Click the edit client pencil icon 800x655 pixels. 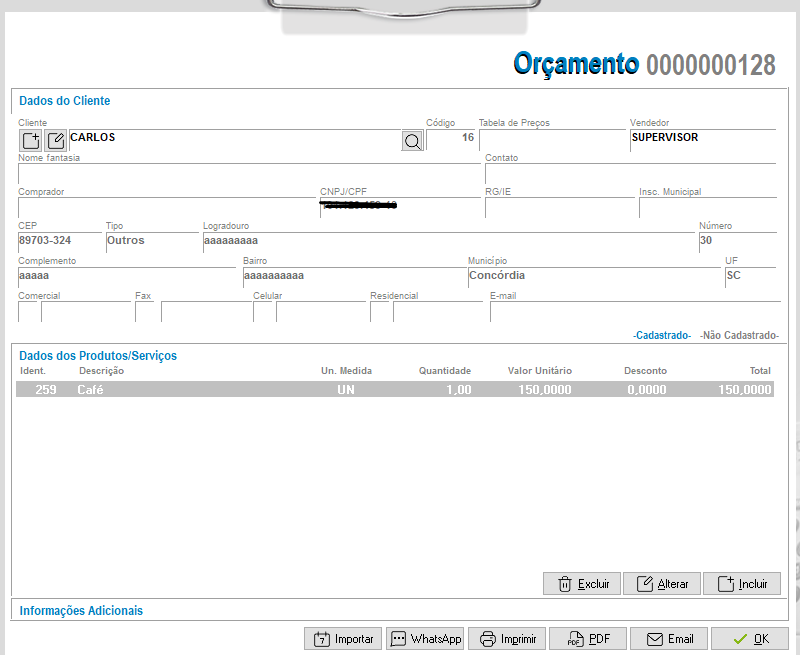(56, 140)
